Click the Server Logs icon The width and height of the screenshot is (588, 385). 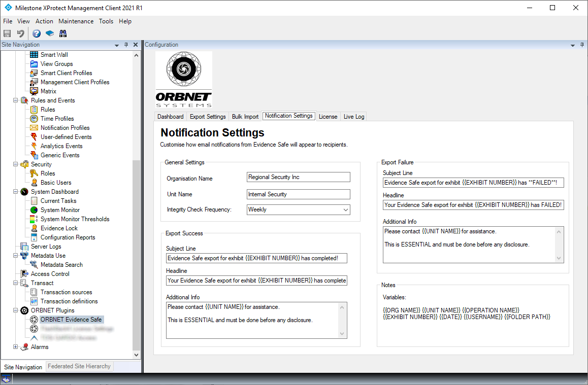coord(24,247)
